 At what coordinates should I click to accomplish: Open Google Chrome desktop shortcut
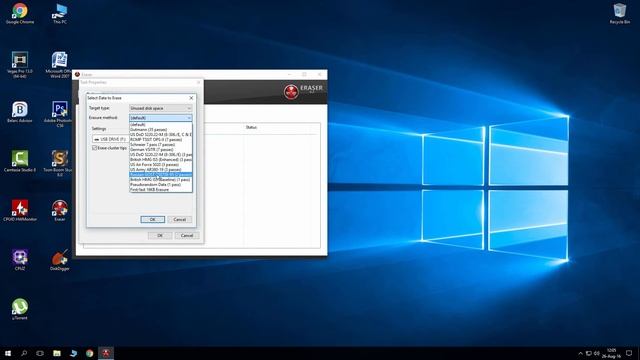(20, 13)
